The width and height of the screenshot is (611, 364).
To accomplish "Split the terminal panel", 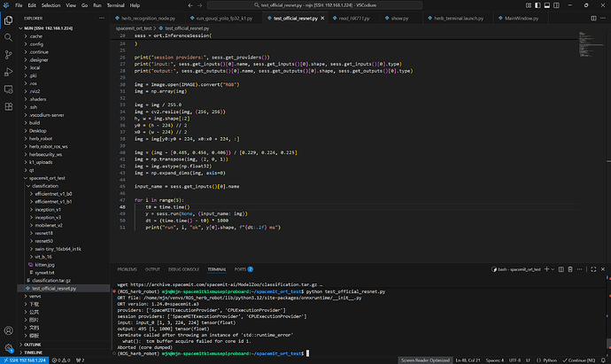I will [561, 269].
